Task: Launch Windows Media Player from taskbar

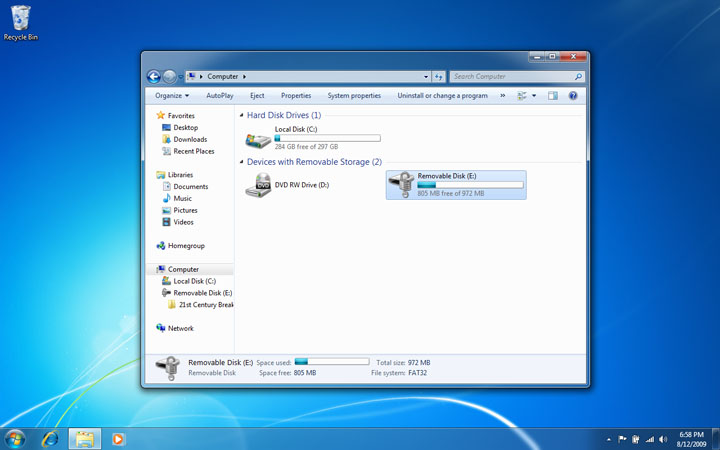Action: [119, 438]
